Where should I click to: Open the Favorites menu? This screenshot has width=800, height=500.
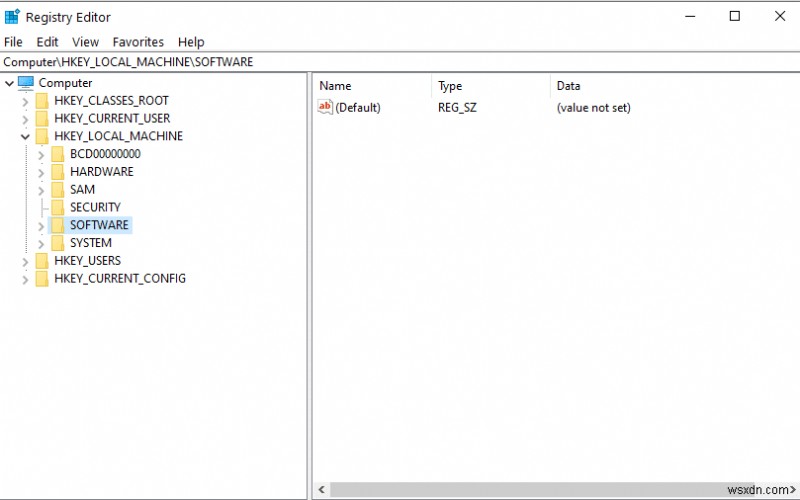click(138, 42)
